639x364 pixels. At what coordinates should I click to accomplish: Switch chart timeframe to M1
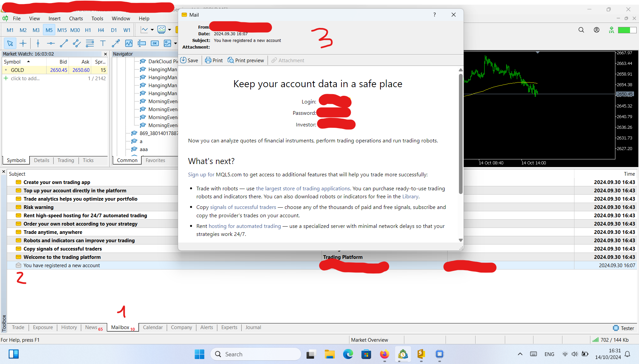tap(10, 30)
